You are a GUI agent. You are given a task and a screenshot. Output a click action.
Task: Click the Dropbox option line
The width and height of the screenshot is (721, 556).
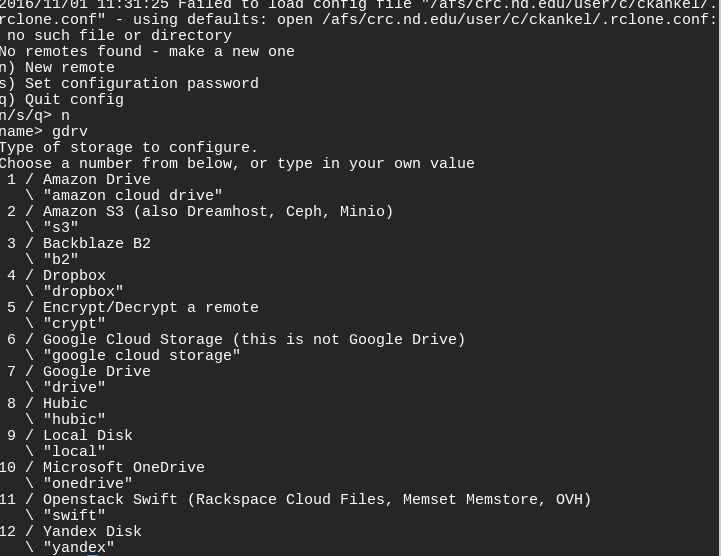point(74,276)
